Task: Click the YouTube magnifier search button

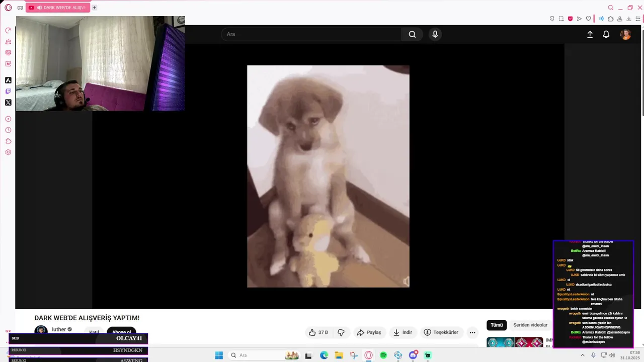Action: point(412,34)
